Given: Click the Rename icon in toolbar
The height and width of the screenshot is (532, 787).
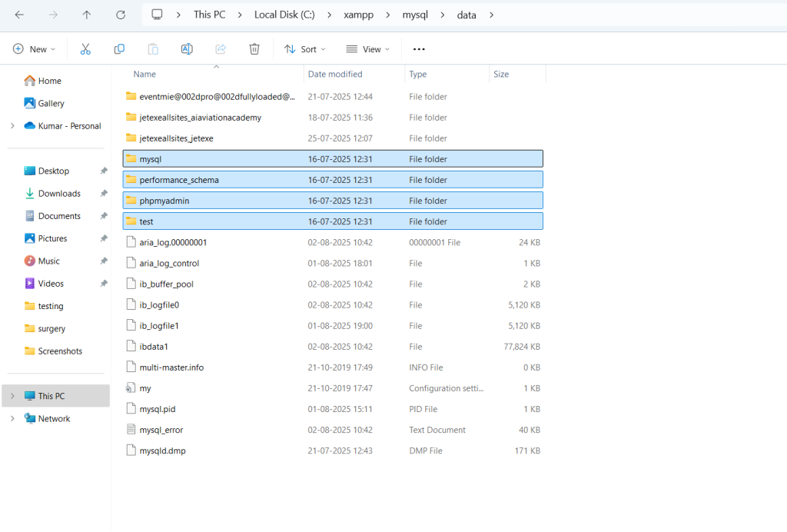Looking at the screenshot, I should click(187, 49).
